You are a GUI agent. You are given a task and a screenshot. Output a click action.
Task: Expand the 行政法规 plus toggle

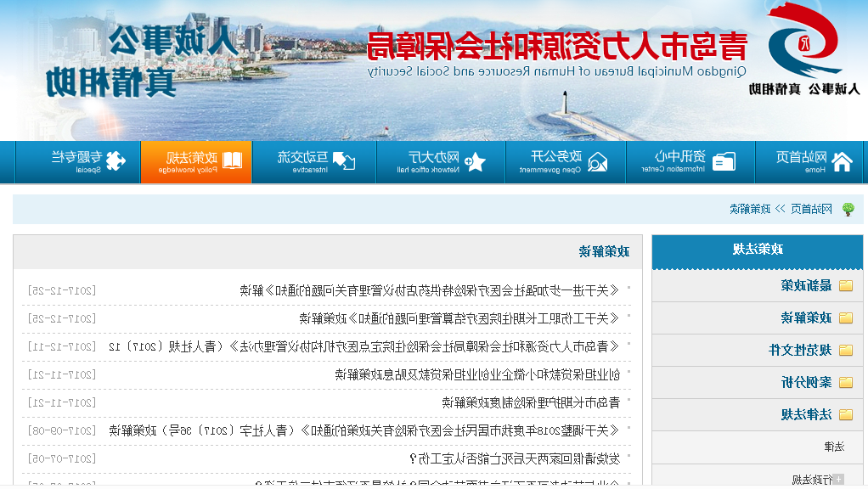[x=839, y=479]
